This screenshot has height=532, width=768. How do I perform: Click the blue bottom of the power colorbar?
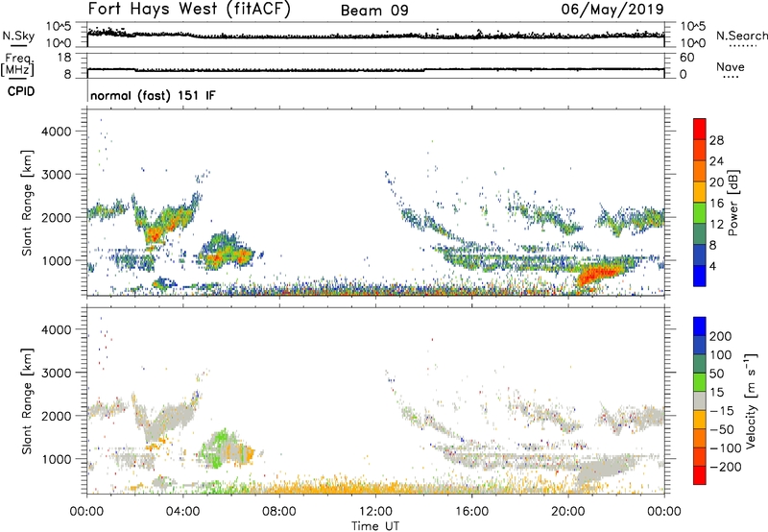click(700, 276)
